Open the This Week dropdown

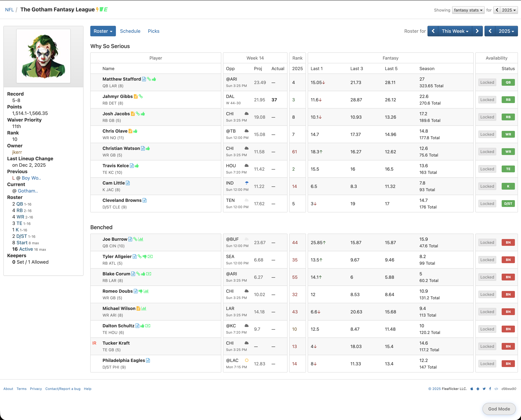(x=455, y=31)
